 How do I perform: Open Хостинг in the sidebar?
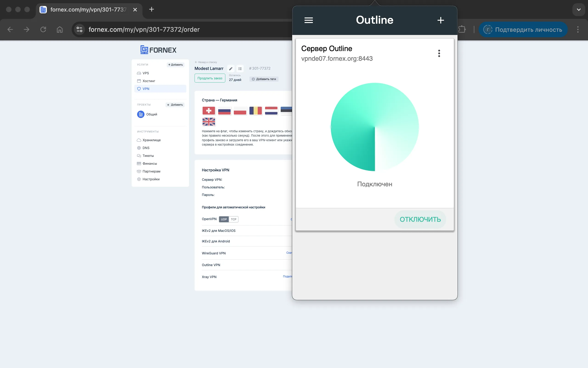[149, 81]
